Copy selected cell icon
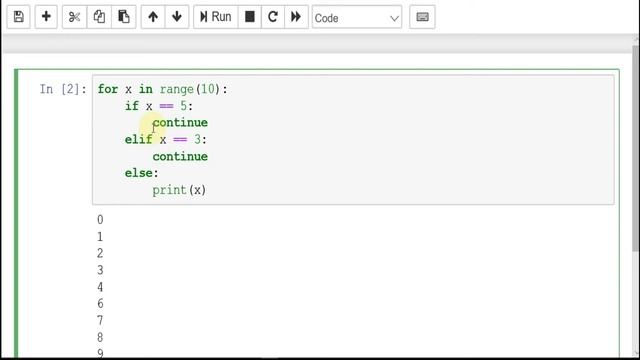This screenshot has height=360, width=640. pos(99,17)
